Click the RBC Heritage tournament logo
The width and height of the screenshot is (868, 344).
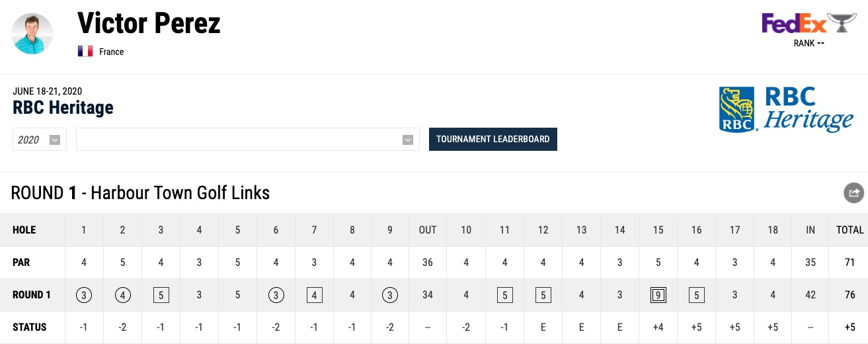[x=786, y=110]
